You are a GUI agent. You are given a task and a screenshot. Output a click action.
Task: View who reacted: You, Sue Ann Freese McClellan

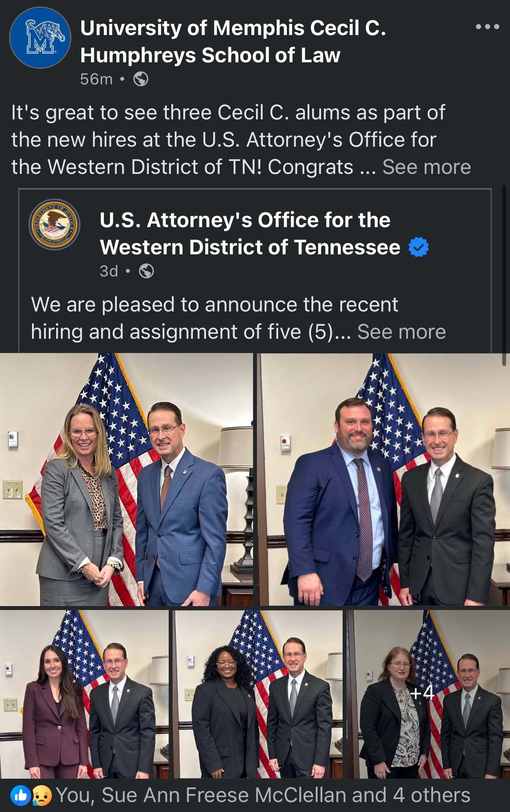[263, 795]
